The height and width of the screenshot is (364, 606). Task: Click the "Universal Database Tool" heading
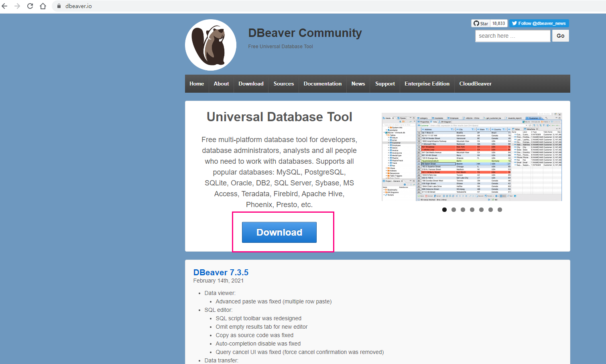tap(279, 117)
